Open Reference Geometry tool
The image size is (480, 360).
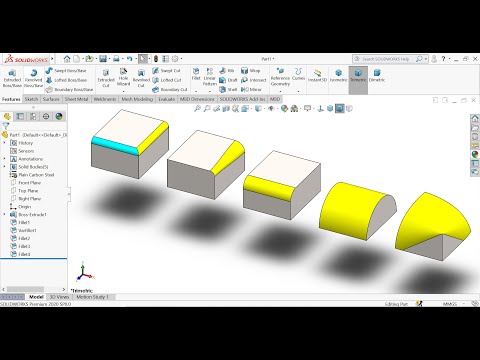click(280, 77)
